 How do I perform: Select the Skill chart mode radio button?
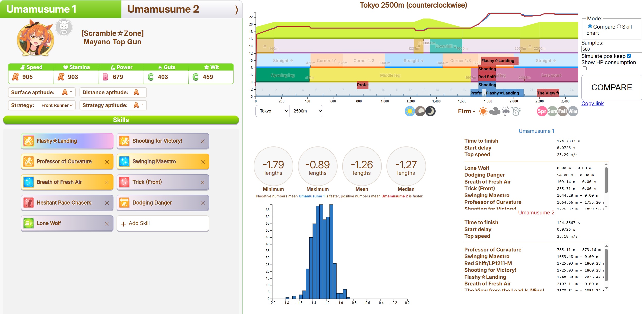pyautogui.click(x=619, y=27)
